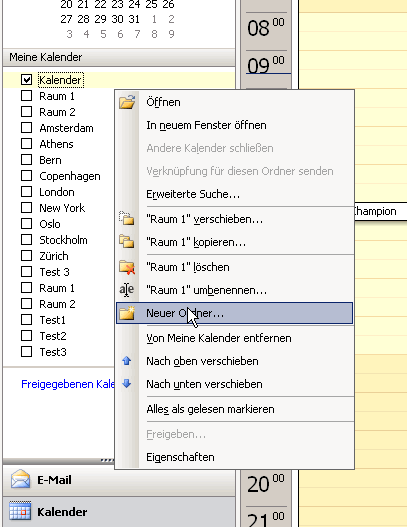
Task: Open the Freigegebenen Kalender link
Action: tap(68, 384)
